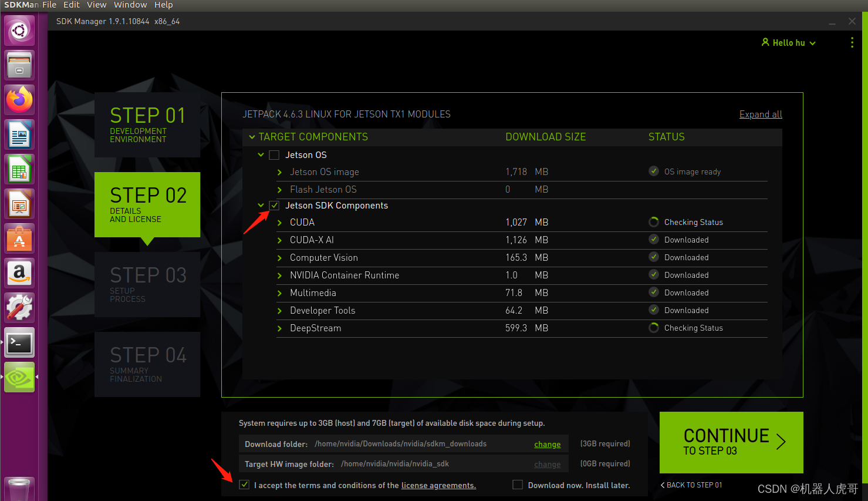Expand Flash Jetson OS row
The height and width of the screenshot is (501, 868).
pyautogui.click(x=279, y=190)
